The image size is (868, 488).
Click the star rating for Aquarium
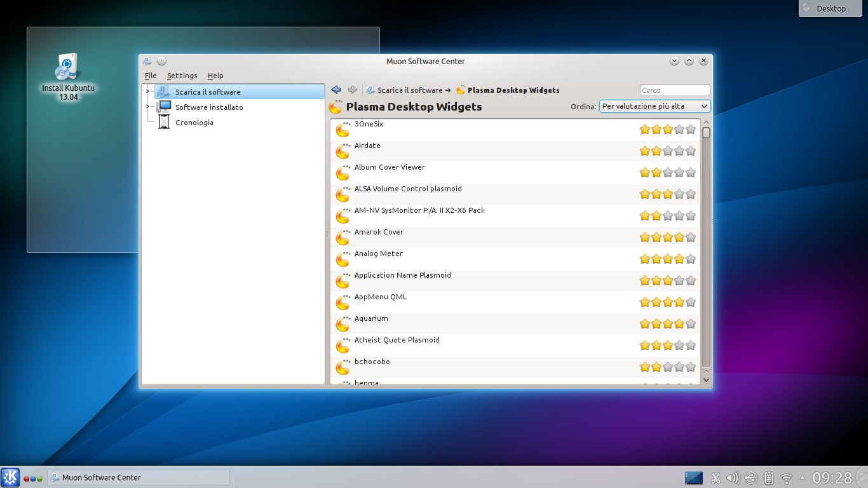668,324
